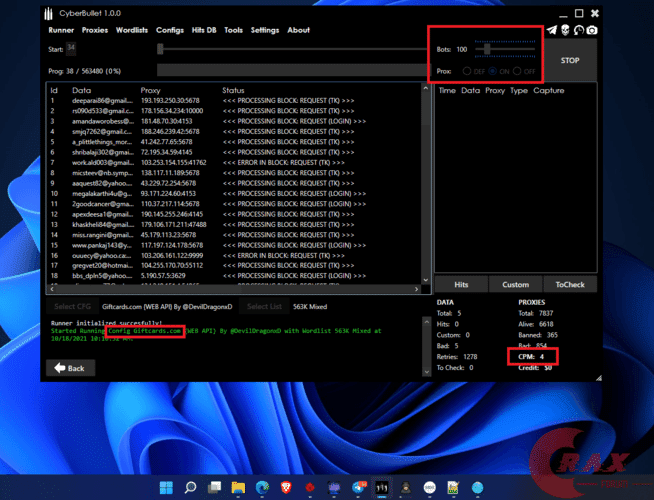Click the white round taskbar icon
This screenshot has width=654, height=500.
(x=430, y=487)
